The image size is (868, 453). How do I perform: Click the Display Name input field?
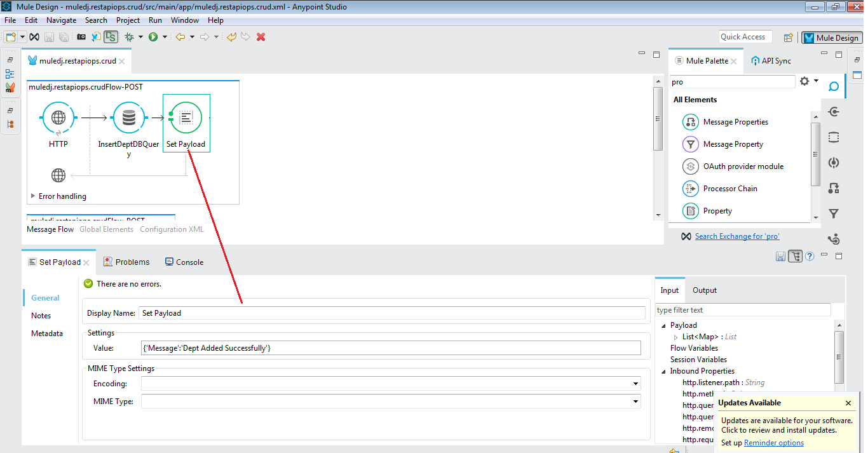click(392, 313)
